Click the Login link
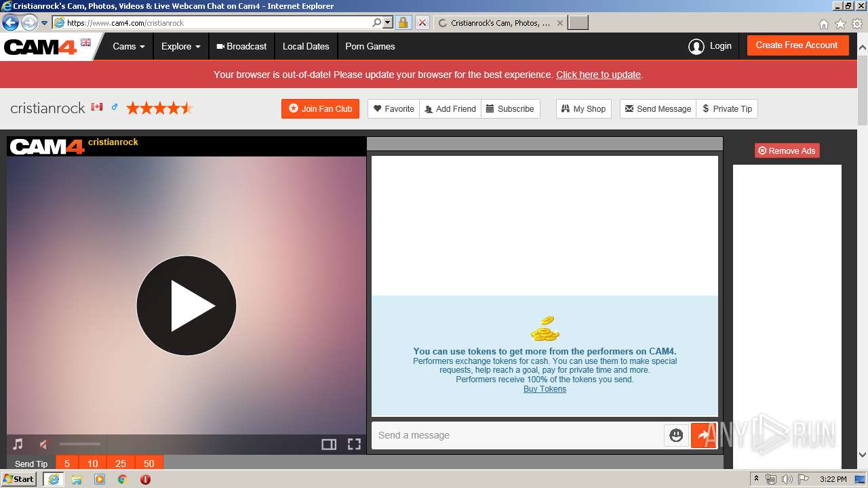This screenshot has height=488, width=868. (720, 45)
